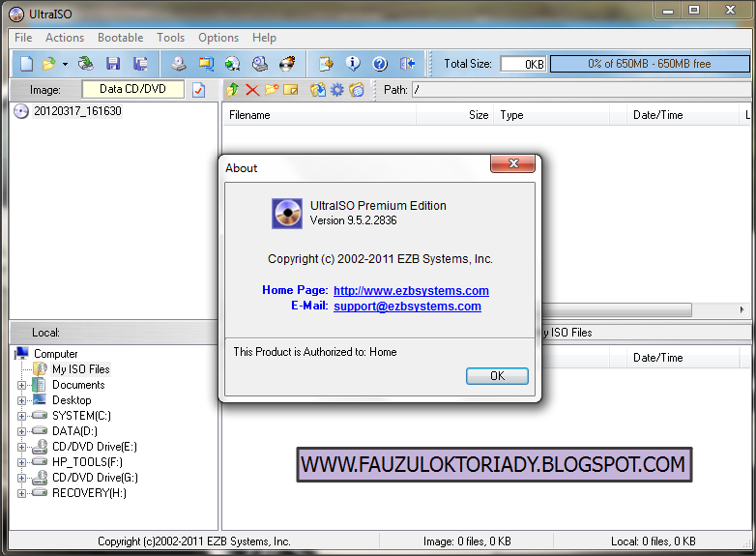The image size is (756, 556).
Task: Click the green Up folder arrow icon
Action: coord(233,90)
